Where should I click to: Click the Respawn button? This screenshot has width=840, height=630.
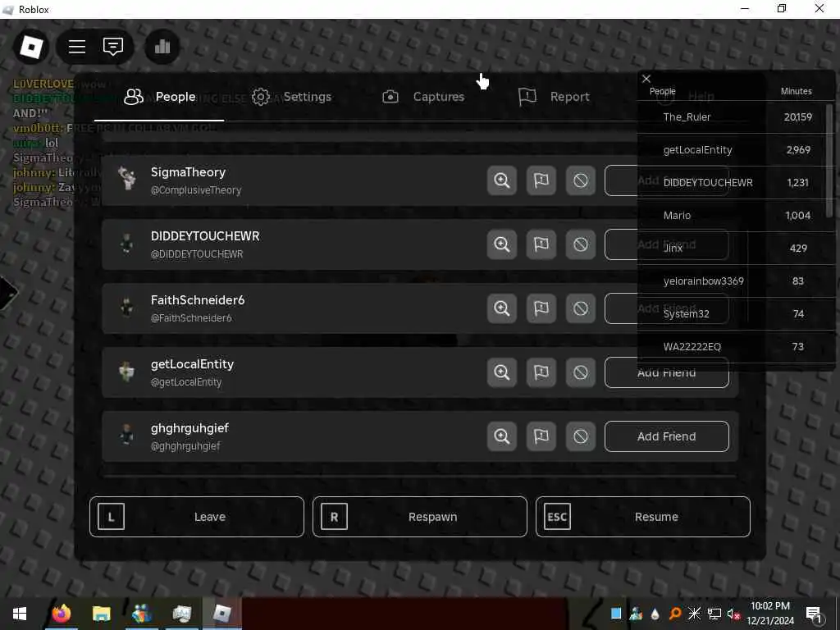click(x=420, y=517)
